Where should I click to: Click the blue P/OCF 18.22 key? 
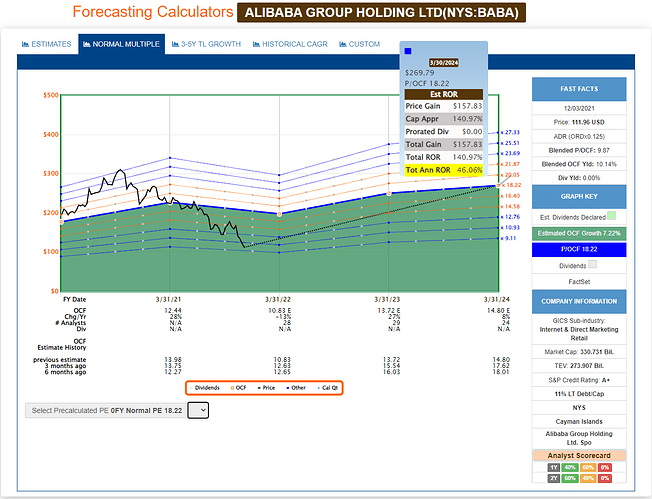(579, 250)
